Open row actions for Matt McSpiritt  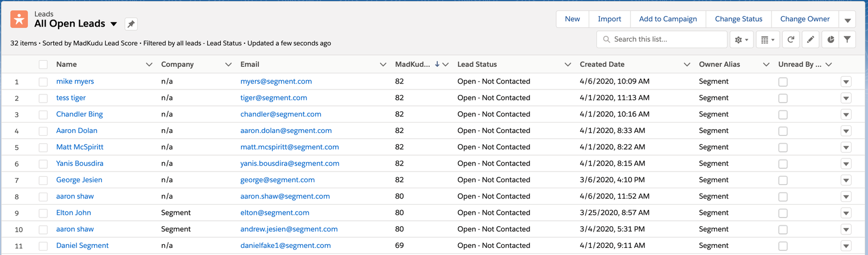846,148
